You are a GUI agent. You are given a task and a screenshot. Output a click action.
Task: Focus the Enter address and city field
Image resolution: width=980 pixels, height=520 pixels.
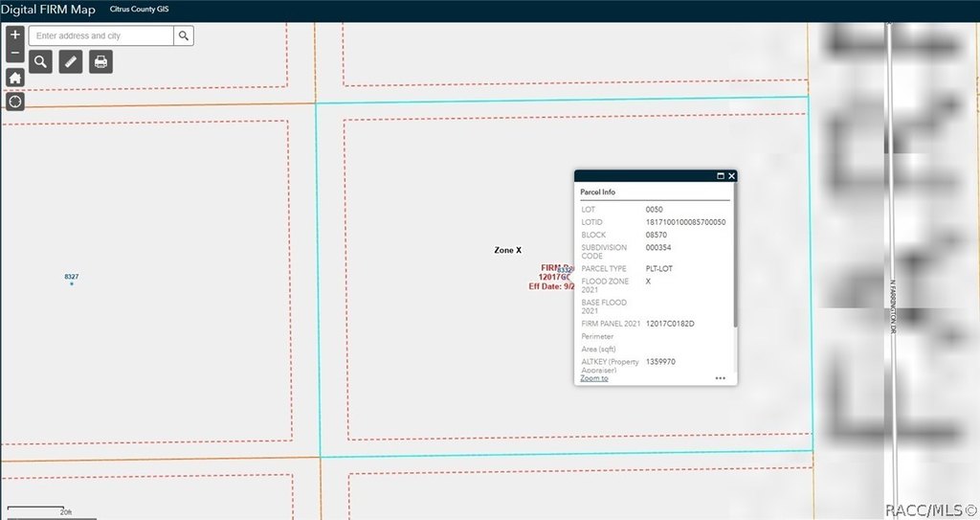click(x=101, y=35)
